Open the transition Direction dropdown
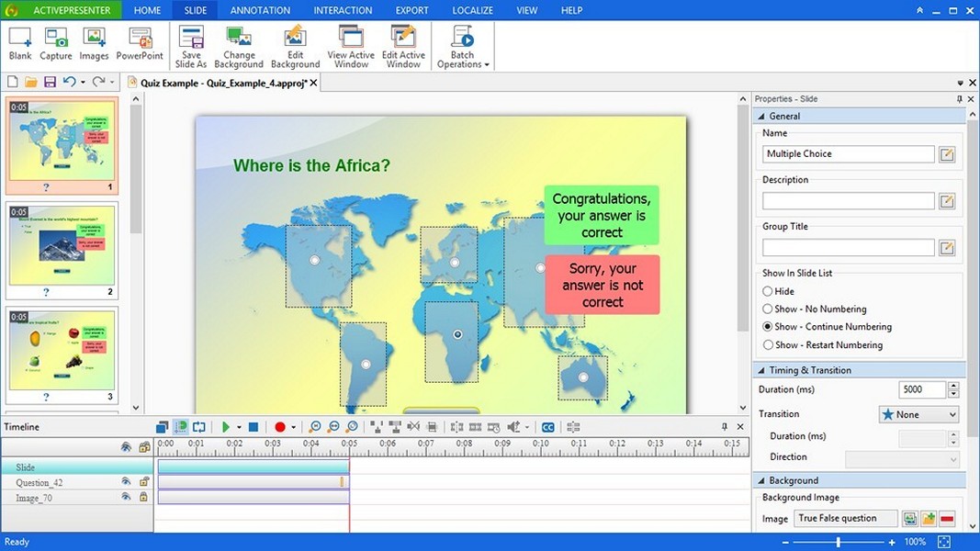 click(x=902, y=459)
